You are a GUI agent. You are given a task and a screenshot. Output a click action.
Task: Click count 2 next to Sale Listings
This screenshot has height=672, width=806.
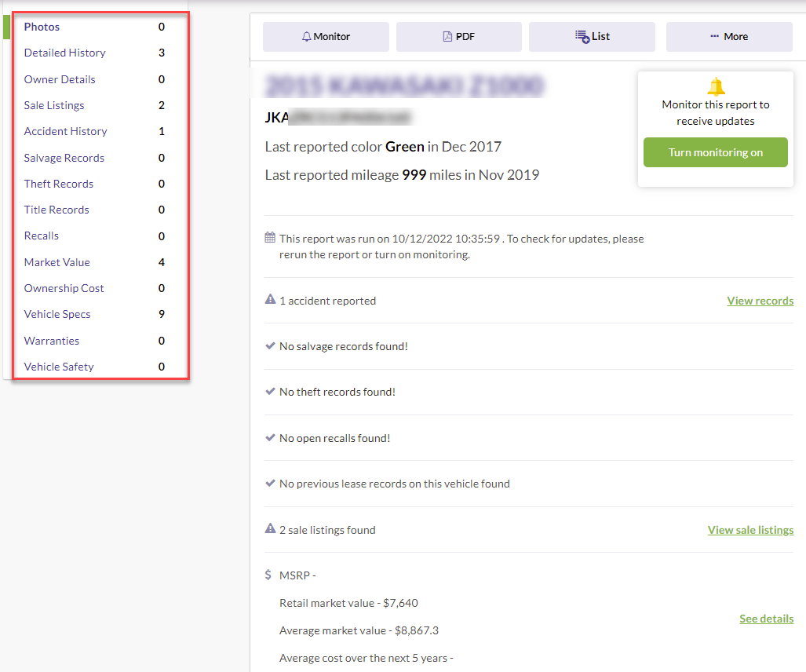162,105
